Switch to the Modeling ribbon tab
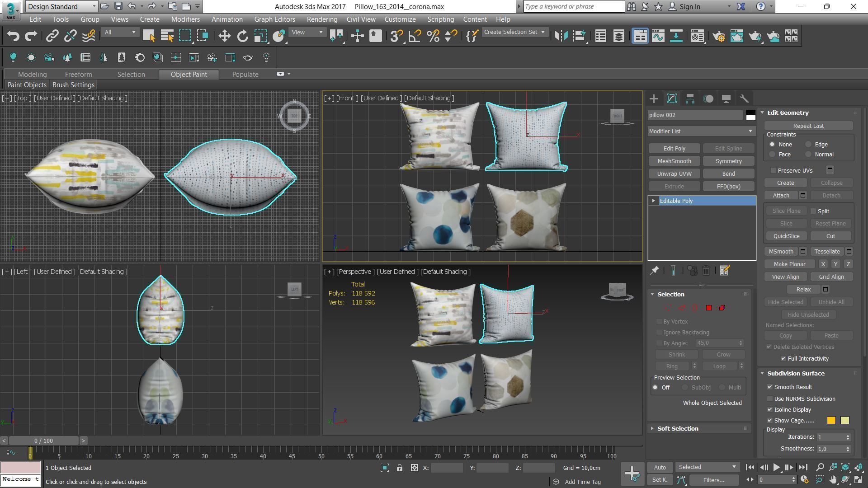This screenshot has width=868, height=488. (32, 75)
